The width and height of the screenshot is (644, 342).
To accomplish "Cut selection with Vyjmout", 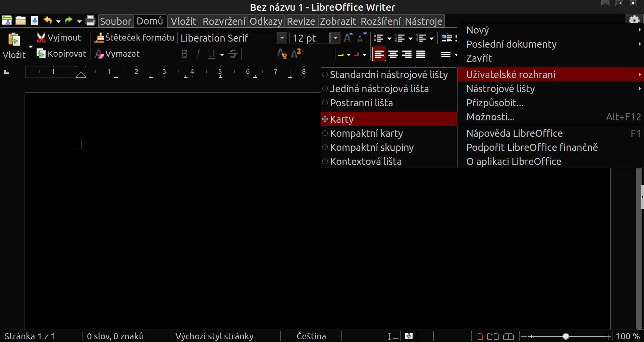I will coord(59,38).
